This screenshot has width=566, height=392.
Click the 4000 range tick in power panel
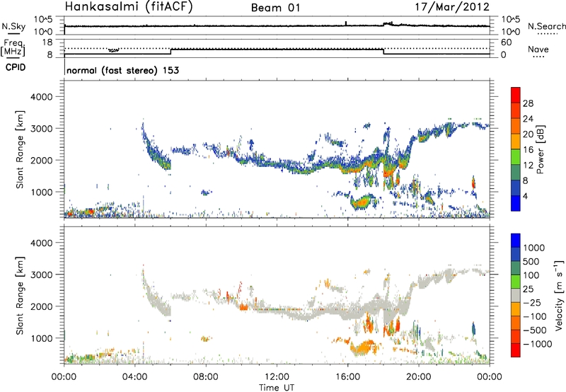point(42,97)
